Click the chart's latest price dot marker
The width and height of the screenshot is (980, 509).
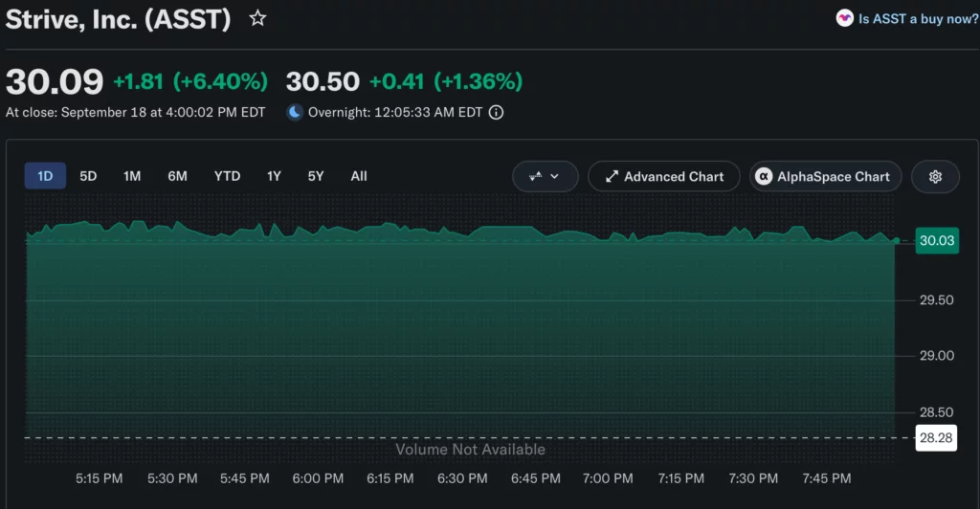coord(897,240)
